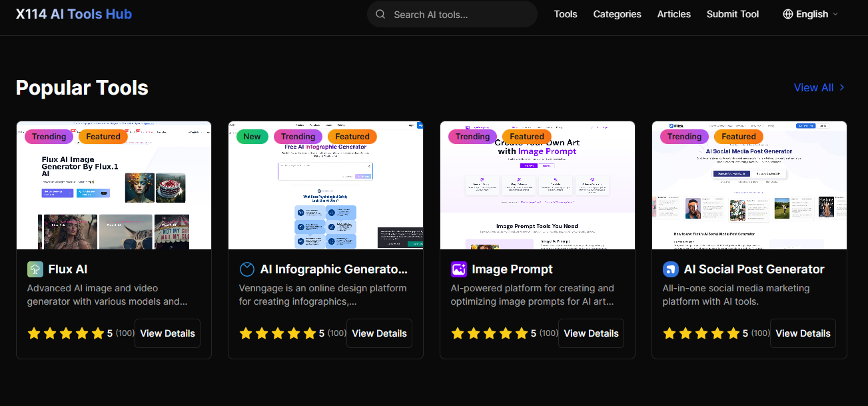Viewport: 868px width, 406px height.
Task: Click the Trending badge on the Infographic card
Action: point(298,137)
